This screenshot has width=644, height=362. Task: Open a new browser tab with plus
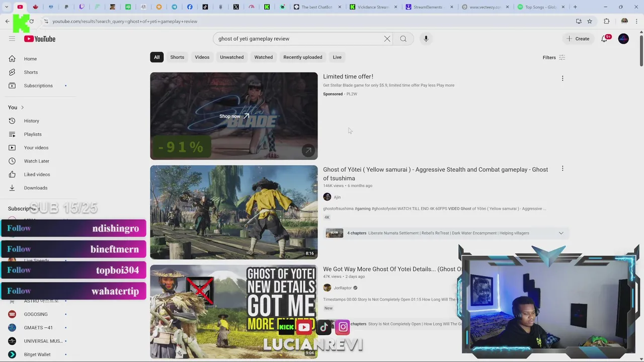(575, 7)
